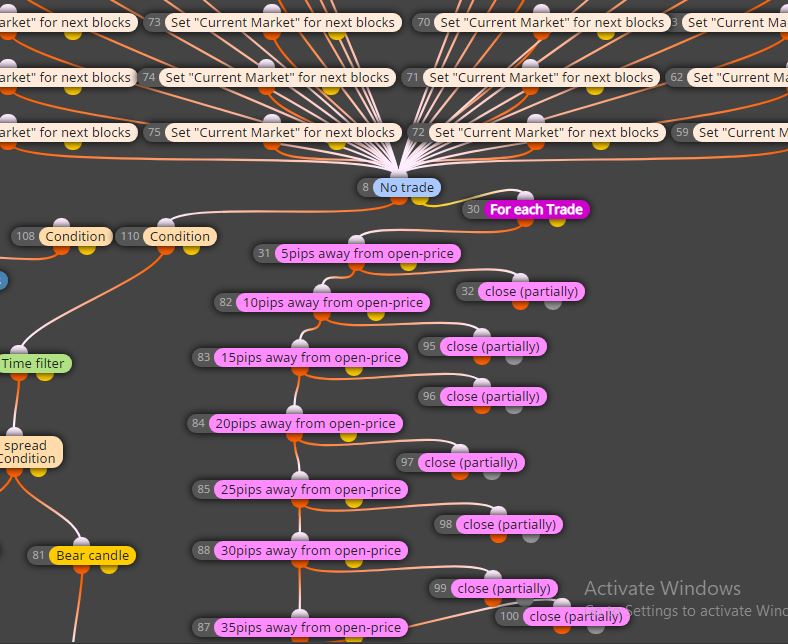788x644 pixels.
Task: Select Set "Current Market" block 71
Action: (541, 77)
